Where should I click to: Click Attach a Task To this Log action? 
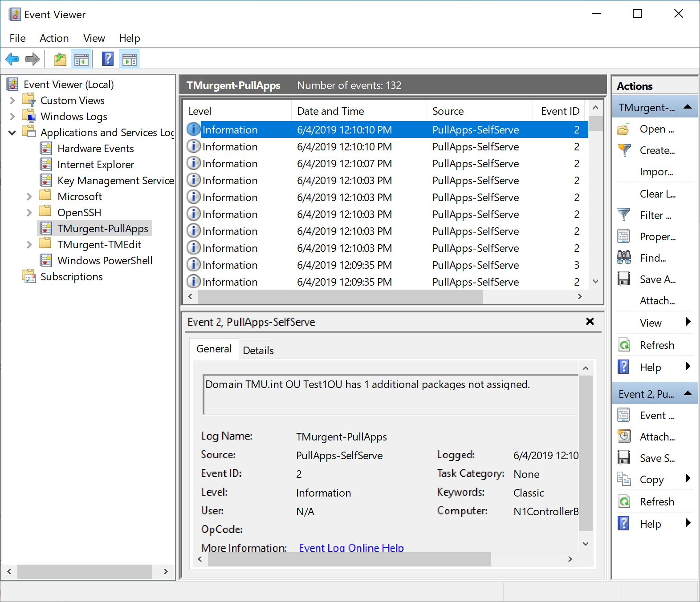[657, 301]
